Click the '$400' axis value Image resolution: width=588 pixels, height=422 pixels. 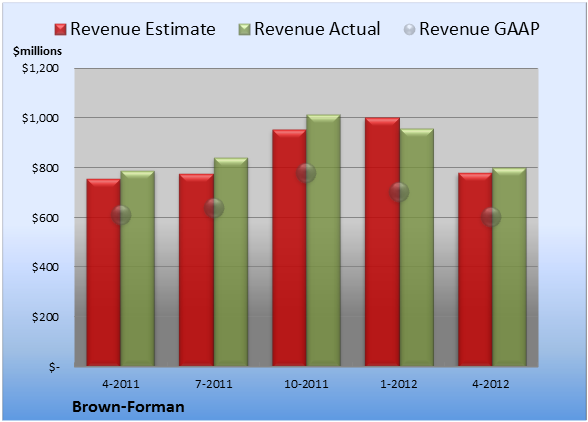tap(45, 267)
